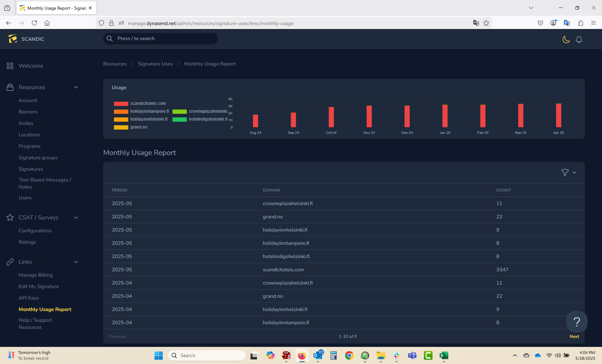Collapse the Resources section in sidebar
Image resolution: width=602 pixels, height=364 pixels.
click(76, 87)
